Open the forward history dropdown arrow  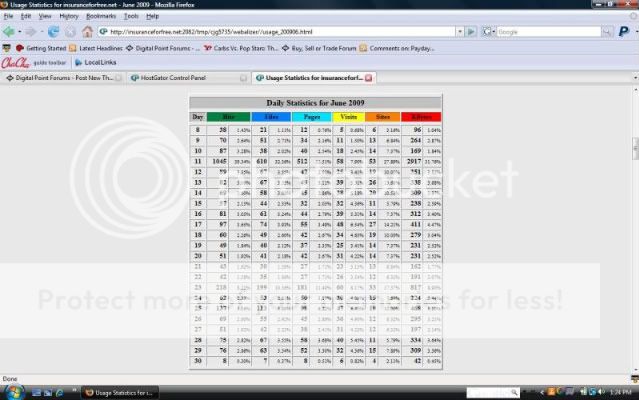(x=42, y=32)
